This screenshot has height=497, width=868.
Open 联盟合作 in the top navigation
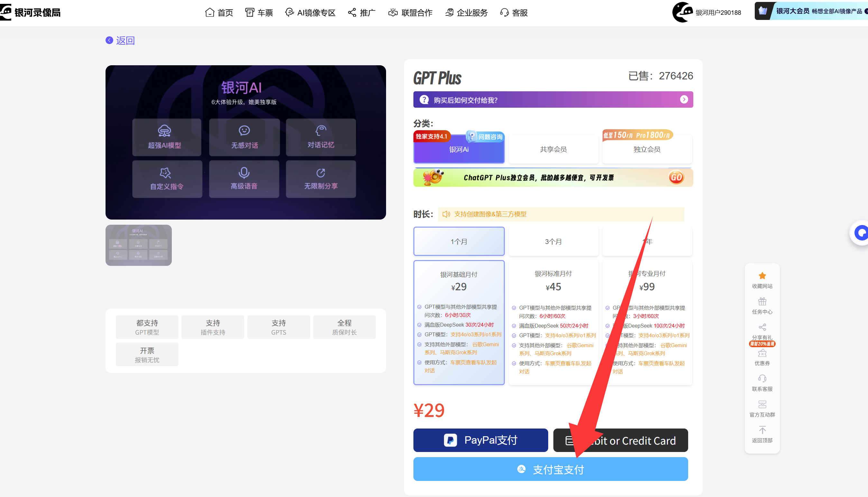pos(410,13)
